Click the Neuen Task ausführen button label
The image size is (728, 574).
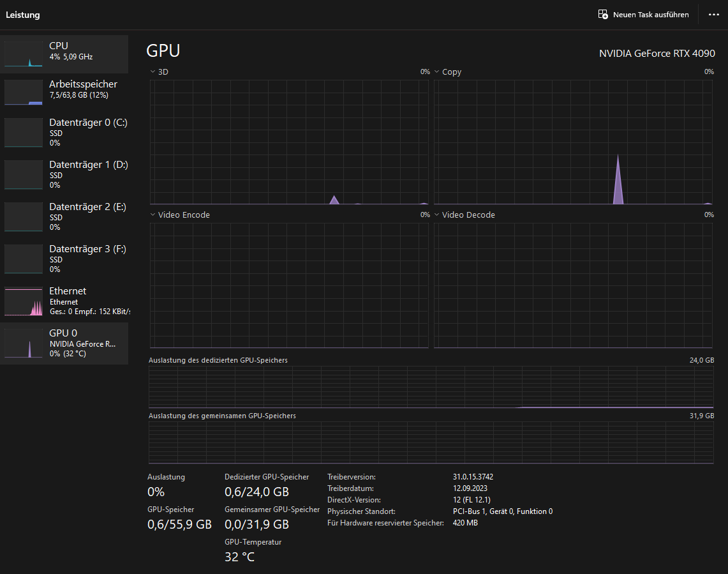tap(651, 15)
